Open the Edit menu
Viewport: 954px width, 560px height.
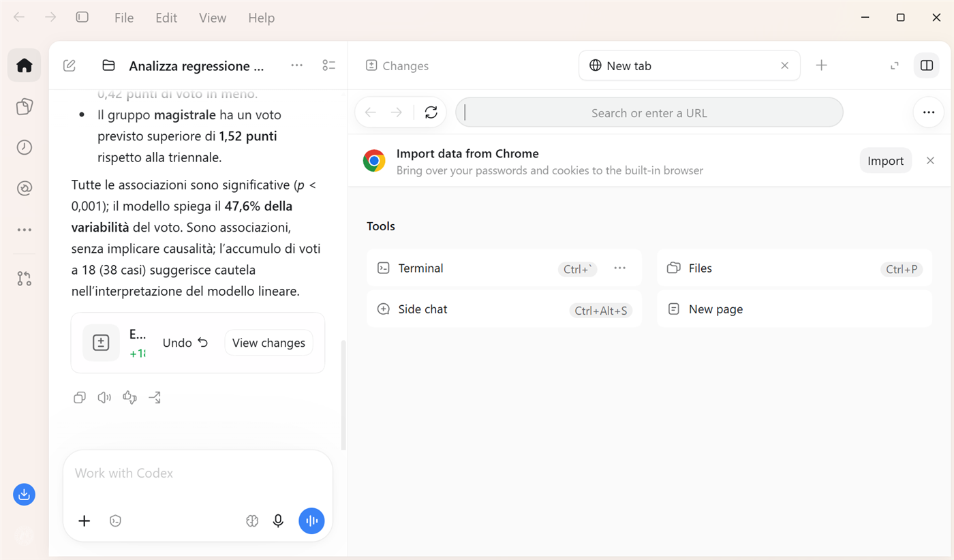click(x=166, y=18)
